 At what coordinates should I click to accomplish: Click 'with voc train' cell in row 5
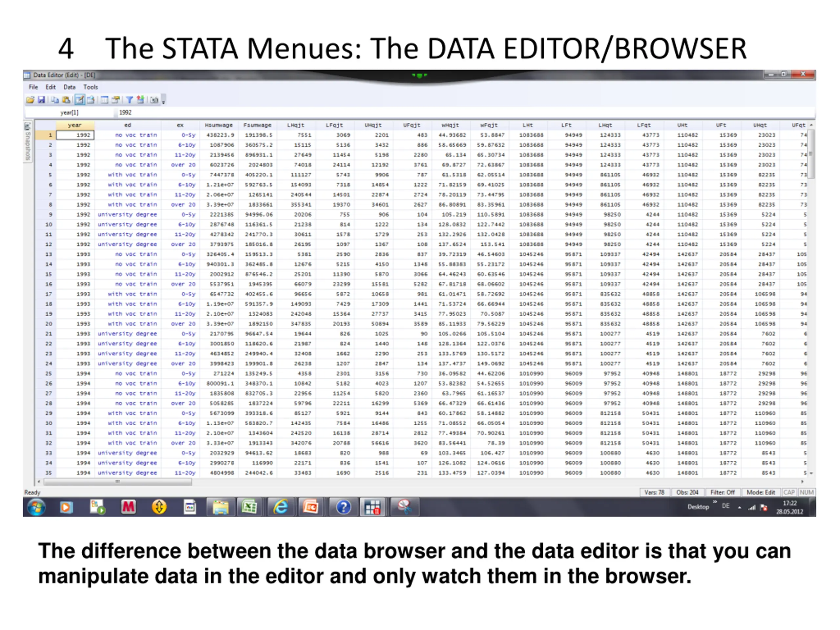(x=128, y=175)
